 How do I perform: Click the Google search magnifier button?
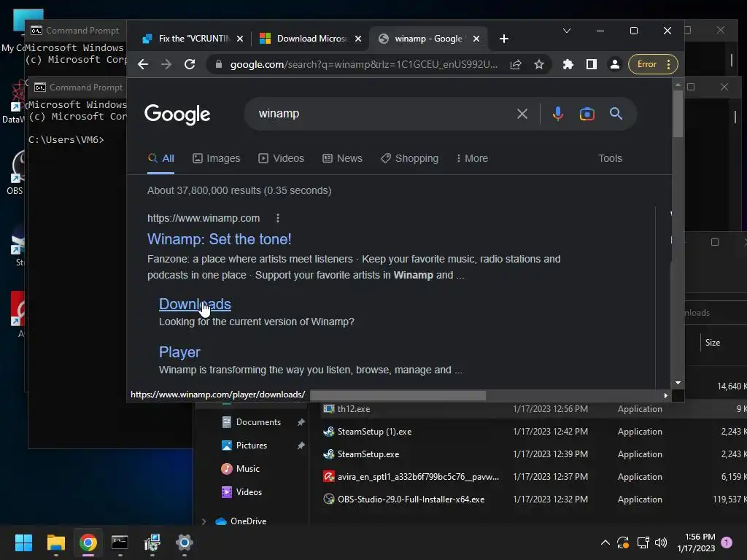[616, 114]
